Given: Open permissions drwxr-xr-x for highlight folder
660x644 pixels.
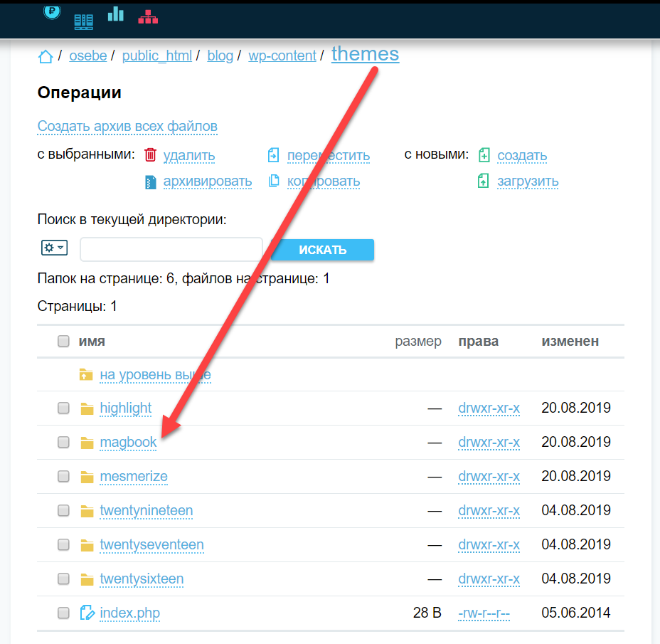Looking at the screenshot, I should click(x=489, y=408).
